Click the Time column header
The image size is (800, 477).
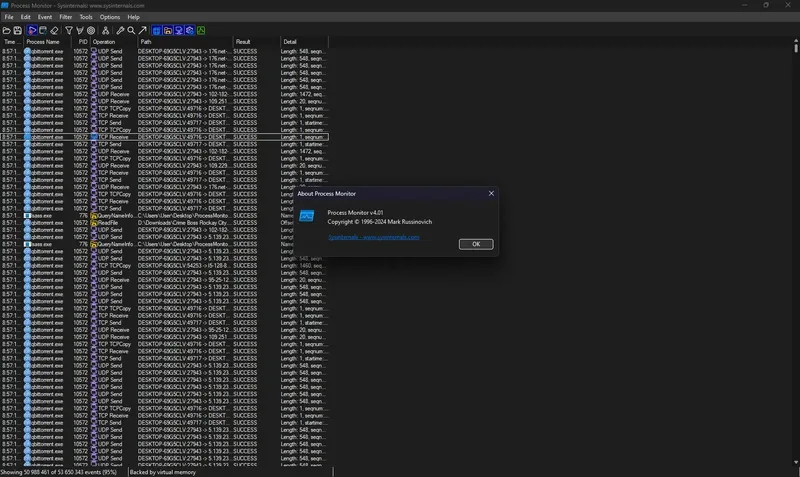[x=11, y=42]
